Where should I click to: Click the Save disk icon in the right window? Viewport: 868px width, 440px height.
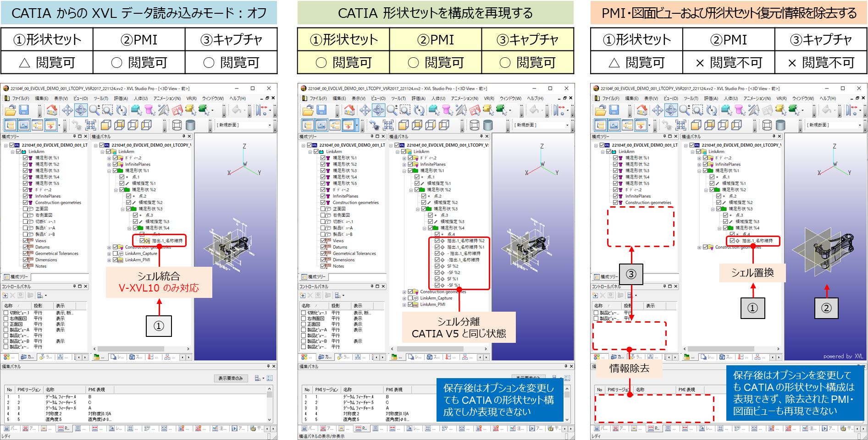pos(614,110)
